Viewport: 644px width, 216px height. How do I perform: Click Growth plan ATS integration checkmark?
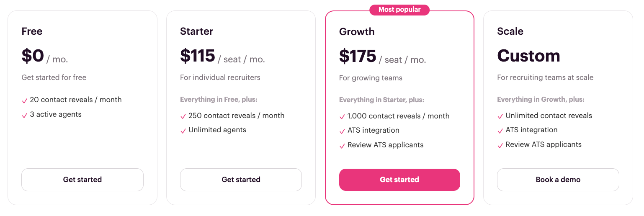342,131
